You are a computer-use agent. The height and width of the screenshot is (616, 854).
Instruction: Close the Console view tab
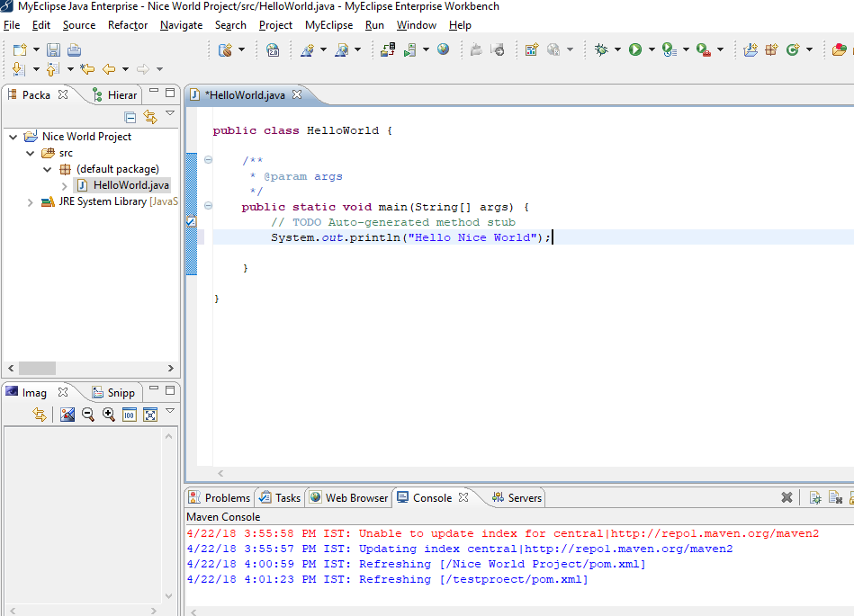coord(463,496)
